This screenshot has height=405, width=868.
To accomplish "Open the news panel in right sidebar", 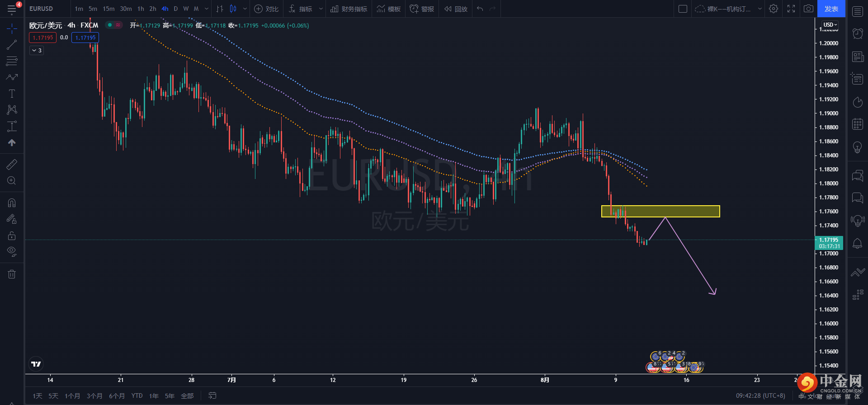I will (x=858, y=57).
